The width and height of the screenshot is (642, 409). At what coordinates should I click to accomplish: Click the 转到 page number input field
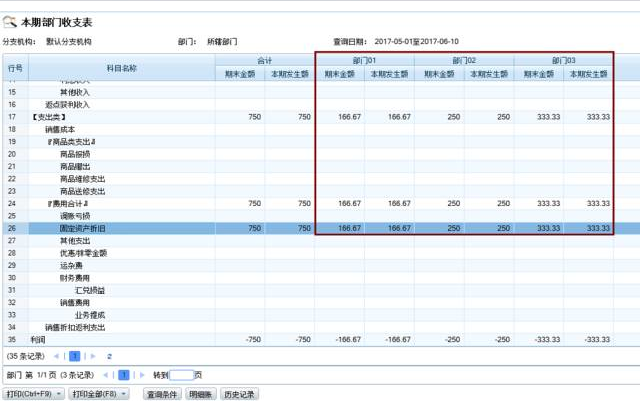coord(181,375)
